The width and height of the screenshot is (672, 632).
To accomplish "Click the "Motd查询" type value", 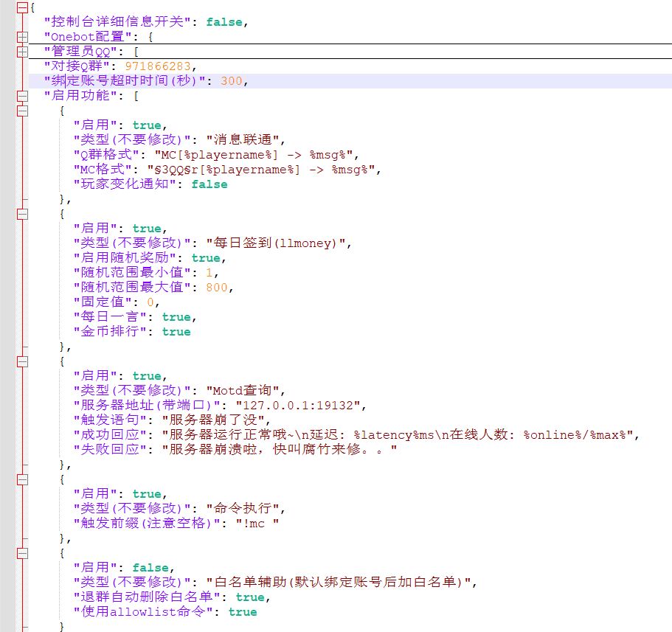I will tap(243, 390).
